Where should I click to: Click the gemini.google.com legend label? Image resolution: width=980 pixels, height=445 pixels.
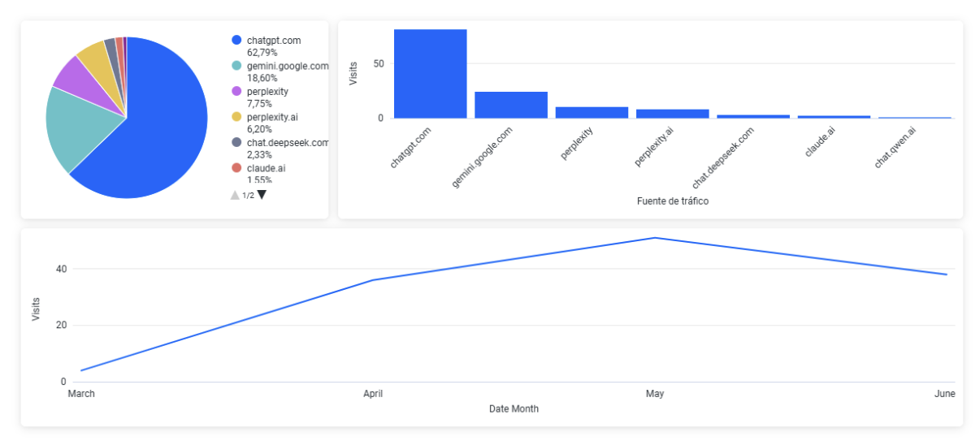pyautogui.click(x=287, y=66)
